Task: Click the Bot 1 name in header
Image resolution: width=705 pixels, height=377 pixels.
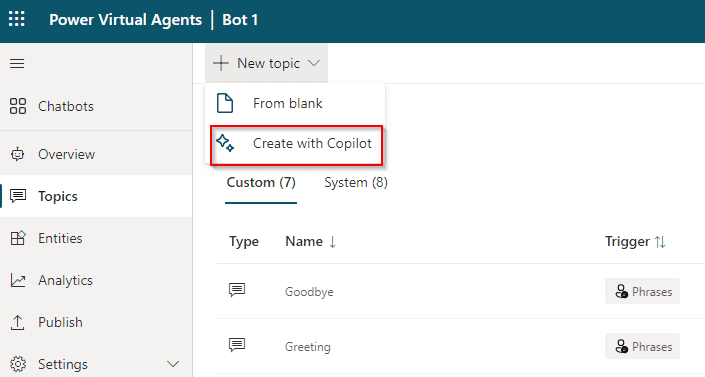Action: coord(240,20)
